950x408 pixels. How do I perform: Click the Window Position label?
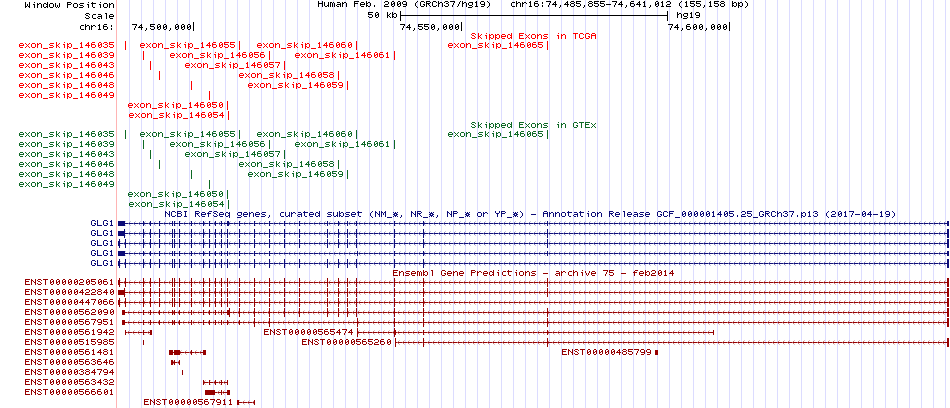pyautogui.click(x=69, y=4)
